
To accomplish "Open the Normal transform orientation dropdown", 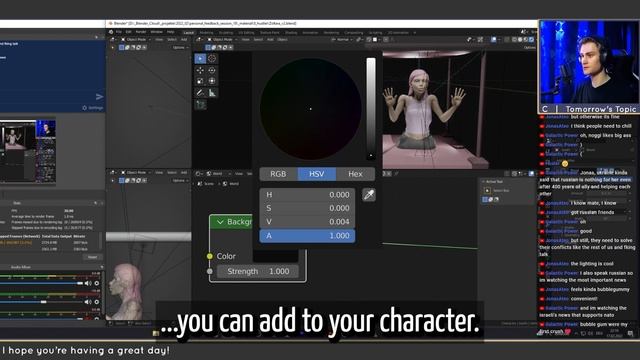I will [x=342, y=40].
